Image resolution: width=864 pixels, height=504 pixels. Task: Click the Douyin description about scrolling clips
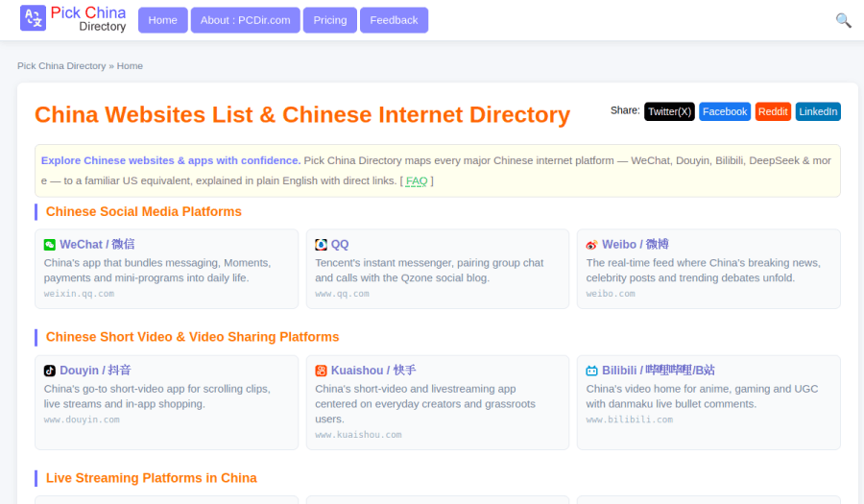click(x=157, y=396)
